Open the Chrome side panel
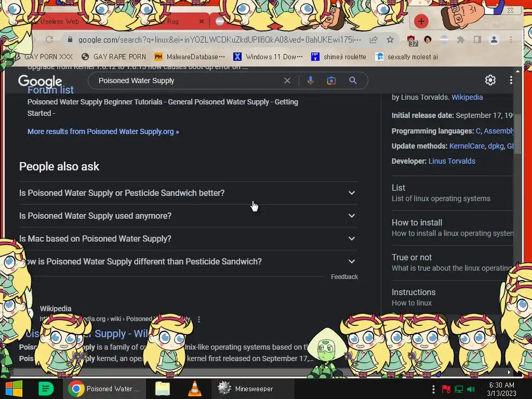 pos(477,39)
